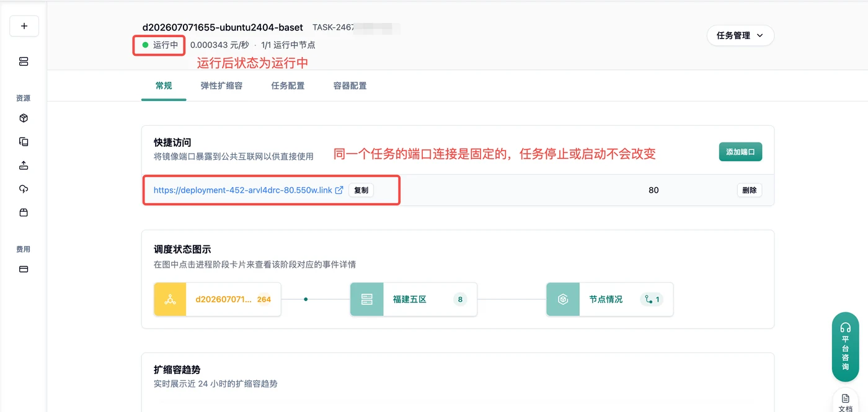Viewport: 868px width, 412px height.
Task: Click the plus button in the sidebar
Action: coord(24,26)
